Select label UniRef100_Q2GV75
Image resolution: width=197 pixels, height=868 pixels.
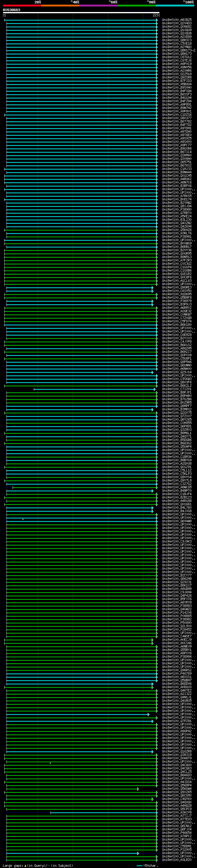click(x=177, y=413)
